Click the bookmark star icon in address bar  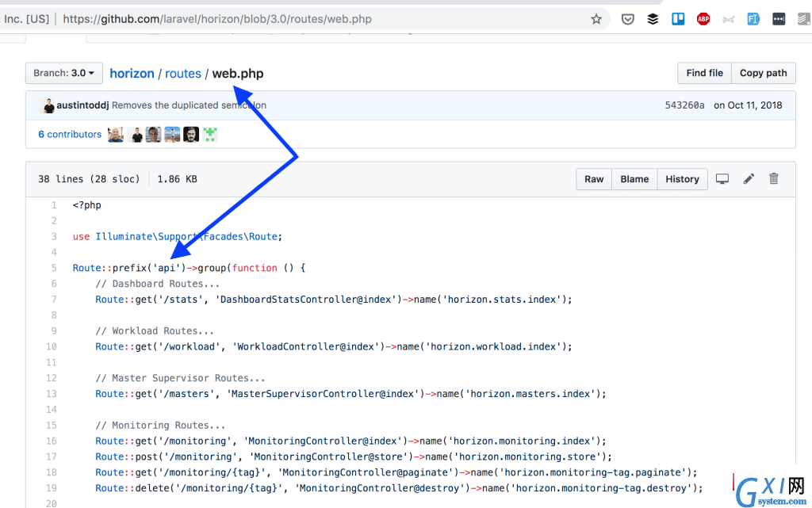(596, 19)
